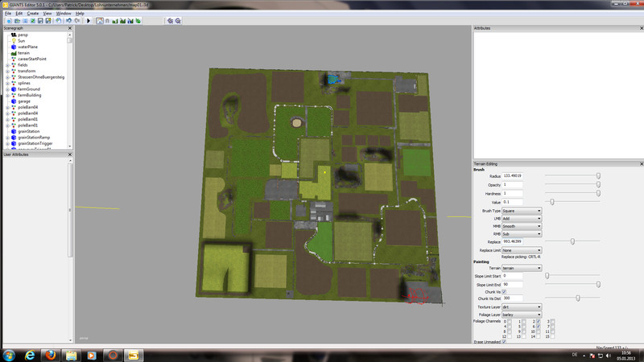Toggle the Chunk Vis checkbox
The width and height of the screenshot is (644, 362).
pyautogui.click(x=504, y=292)
